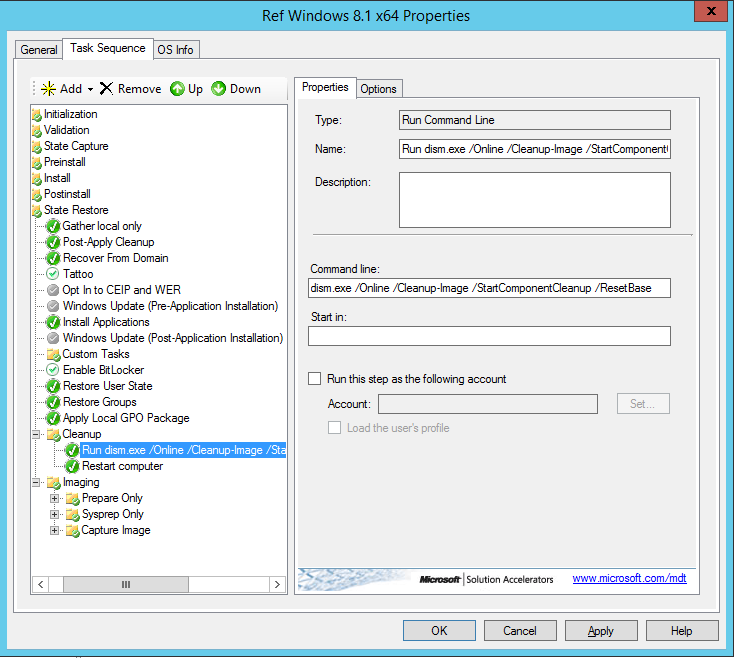Open the OS Info tab
Screen dimensions: 736x658
(175, 50)
